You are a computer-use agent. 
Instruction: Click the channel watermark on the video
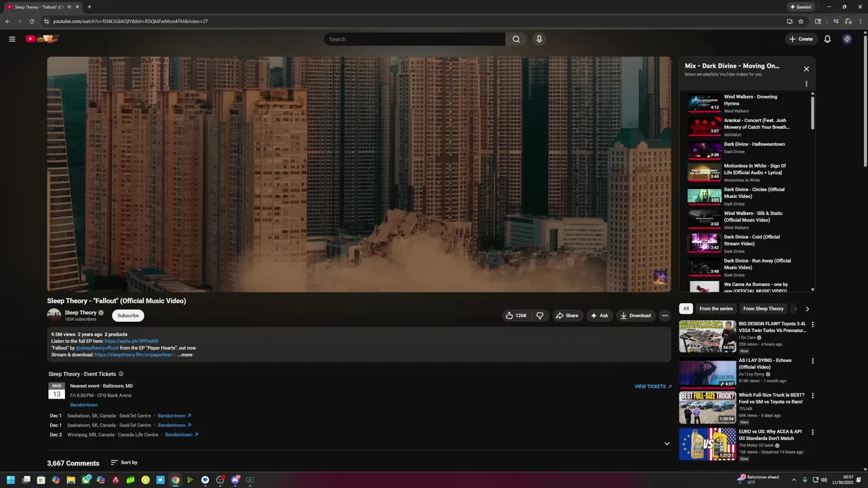[x=660, y=277]
